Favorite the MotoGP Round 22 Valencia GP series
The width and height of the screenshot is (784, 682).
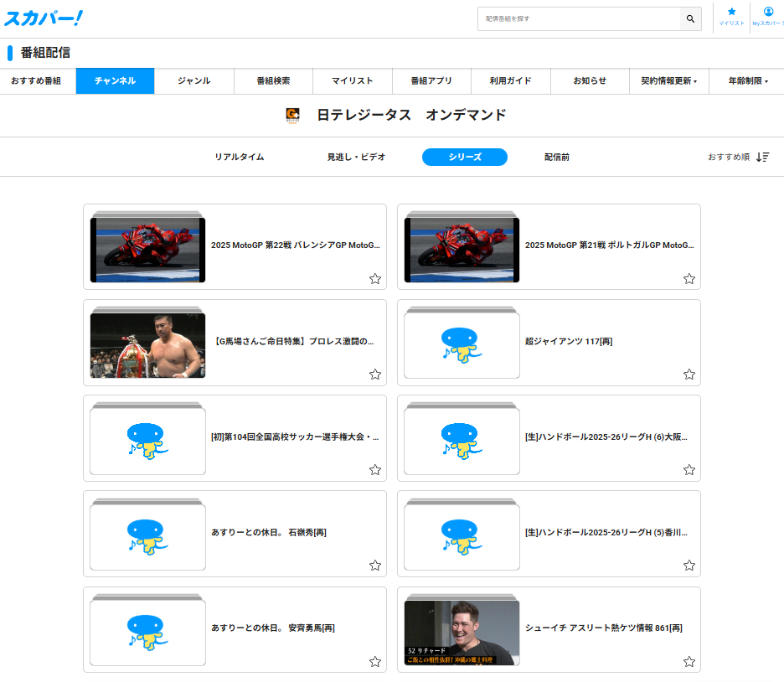[375, 279]
